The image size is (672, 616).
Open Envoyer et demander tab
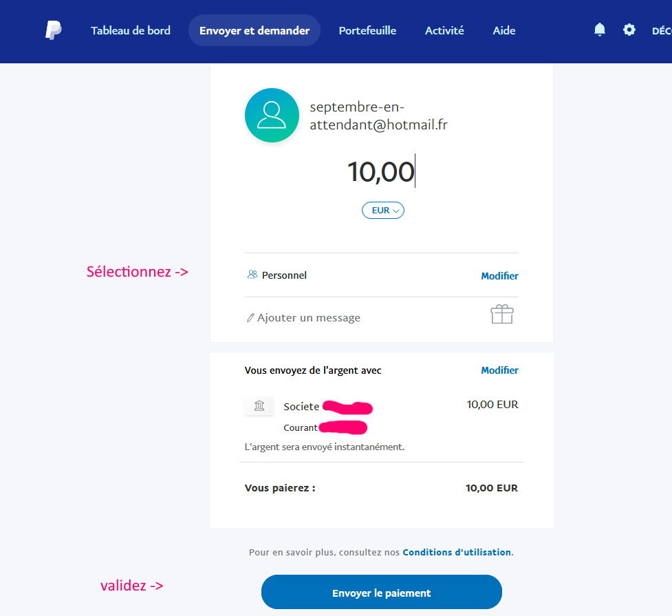pyautogui.click(x=254, y=30)
